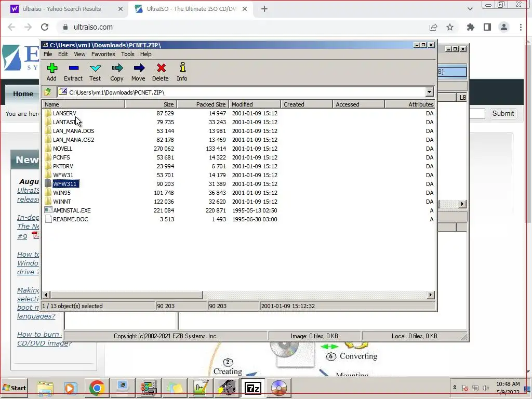Sort by Packed Size column header
Image resolution: width=532 pixels, height=399 pixels.
(203, 104)
